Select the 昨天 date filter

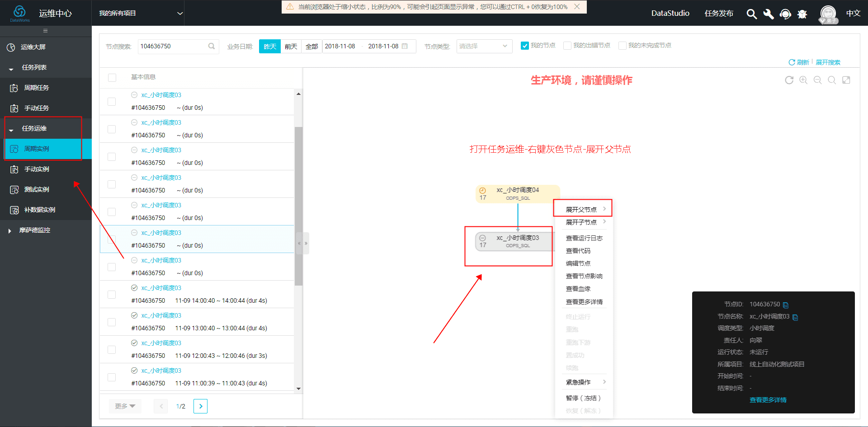[x=270, y=46]
